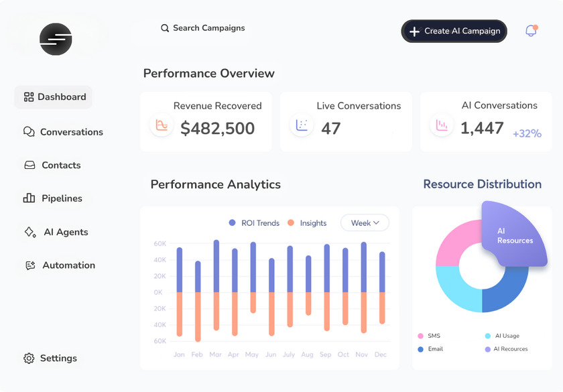The image size is (563, 392).
Task: Click the Performance Overview heading
Action: point(209,73)
